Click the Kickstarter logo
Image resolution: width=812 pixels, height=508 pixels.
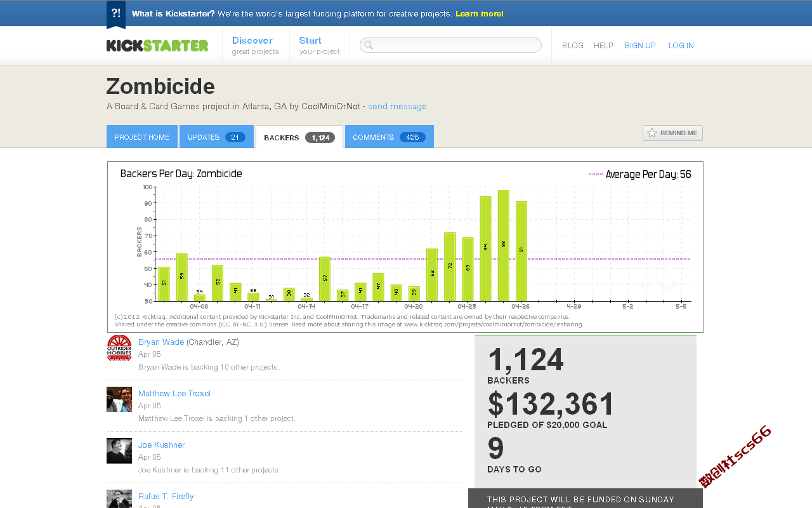[157, 45]
